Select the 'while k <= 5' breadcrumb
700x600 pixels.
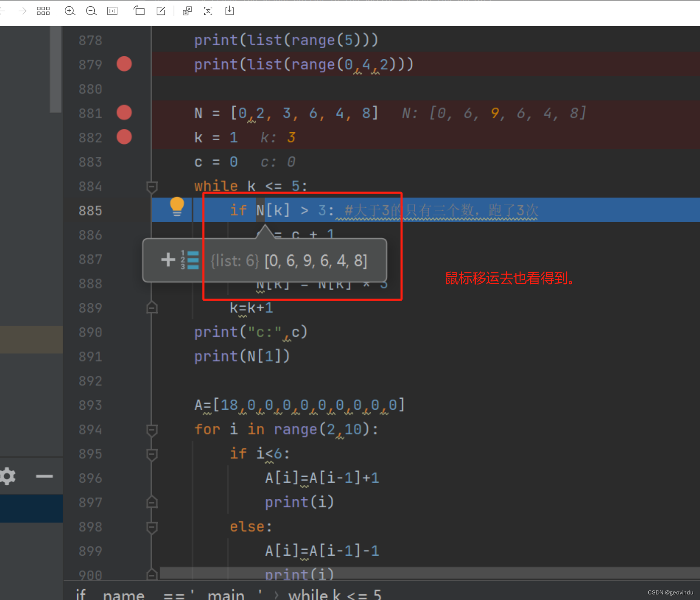click(x=335, y=594)
